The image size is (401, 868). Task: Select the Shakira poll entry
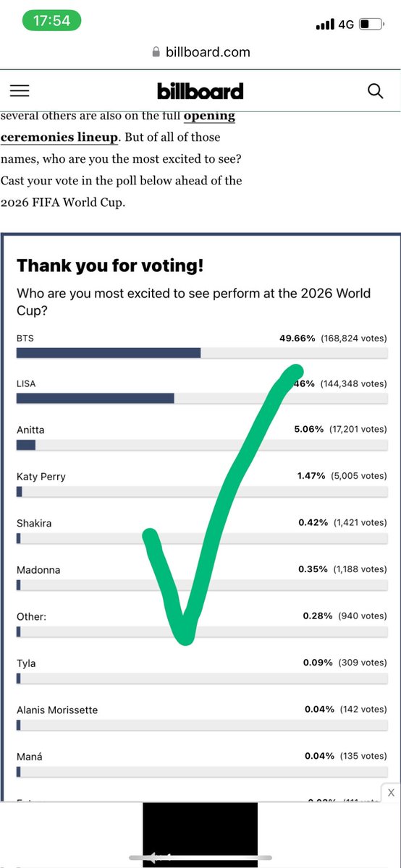(202, 530)
